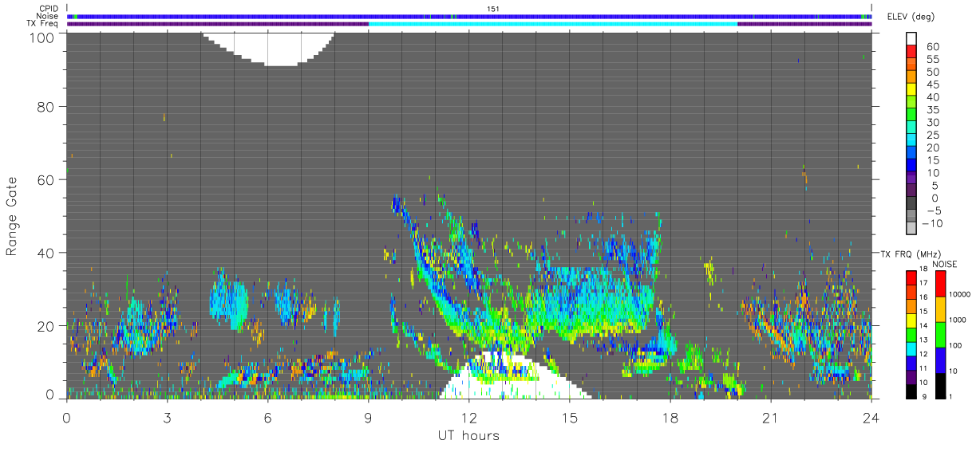The height and width of the screenshot is (452, 980).
Task: Click the 18 tick on UT hours axis
Action: coord(670,418)
